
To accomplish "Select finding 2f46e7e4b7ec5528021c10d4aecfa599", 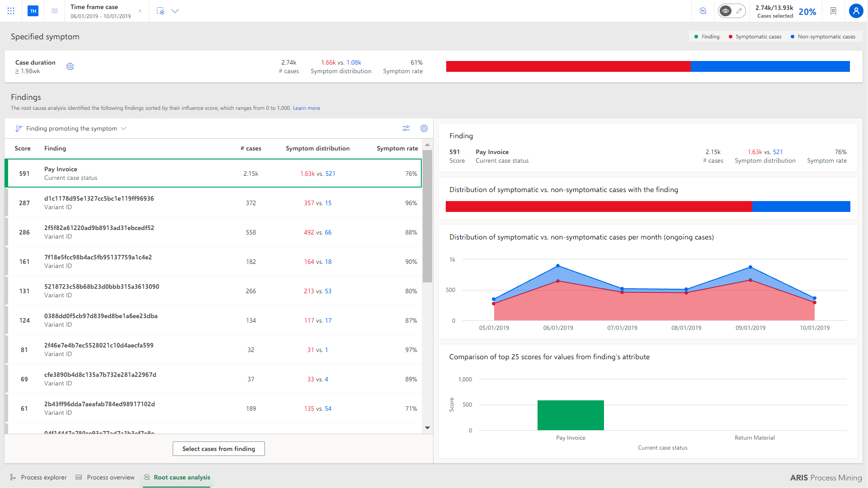I will [213, 349].
